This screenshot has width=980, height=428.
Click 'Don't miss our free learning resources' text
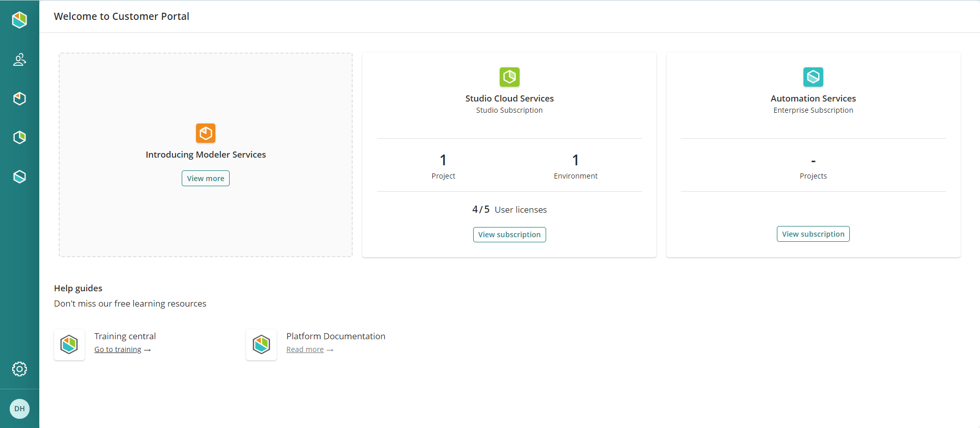(x=130, y=304)
